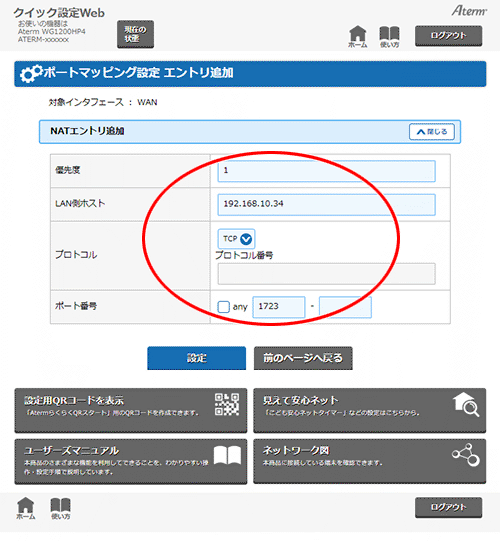Toggle the any port checkbox
The width and height of the screenshot is (500, 541).
tap(223, 307)
